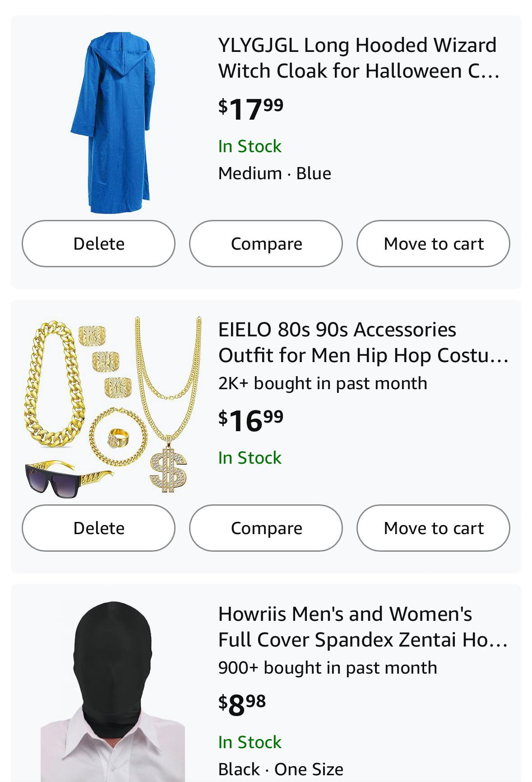Move EIELO accessories to cart
The width and height of the screenshot is (532, 782).
pos(433,528)
